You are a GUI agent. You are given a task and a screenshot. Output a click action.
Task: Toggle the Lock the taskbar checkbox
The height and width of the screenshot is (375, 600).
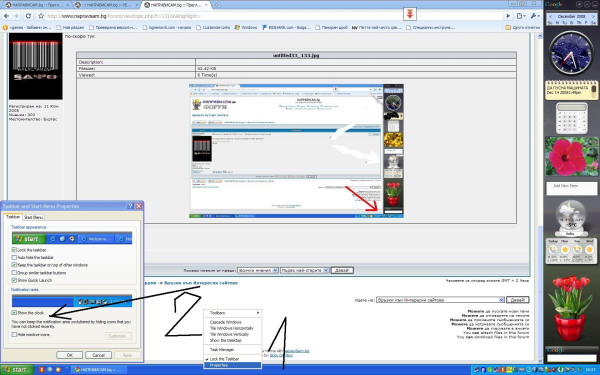14,250
